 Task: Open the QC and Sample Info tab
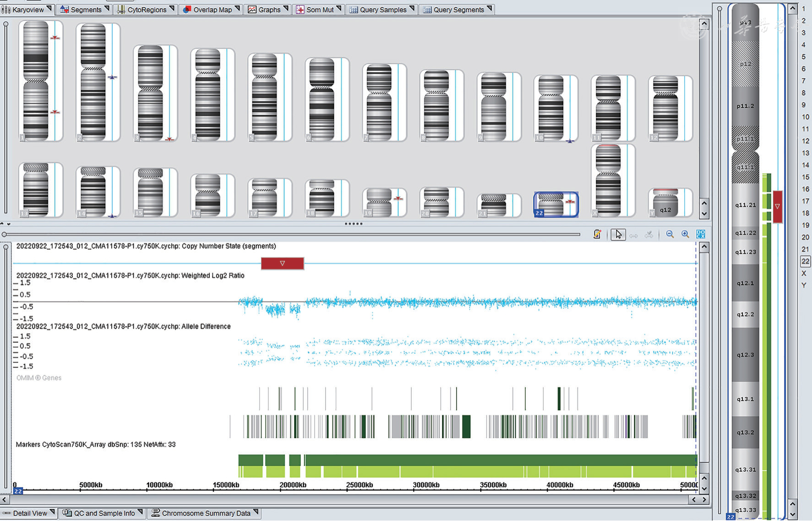104,513
